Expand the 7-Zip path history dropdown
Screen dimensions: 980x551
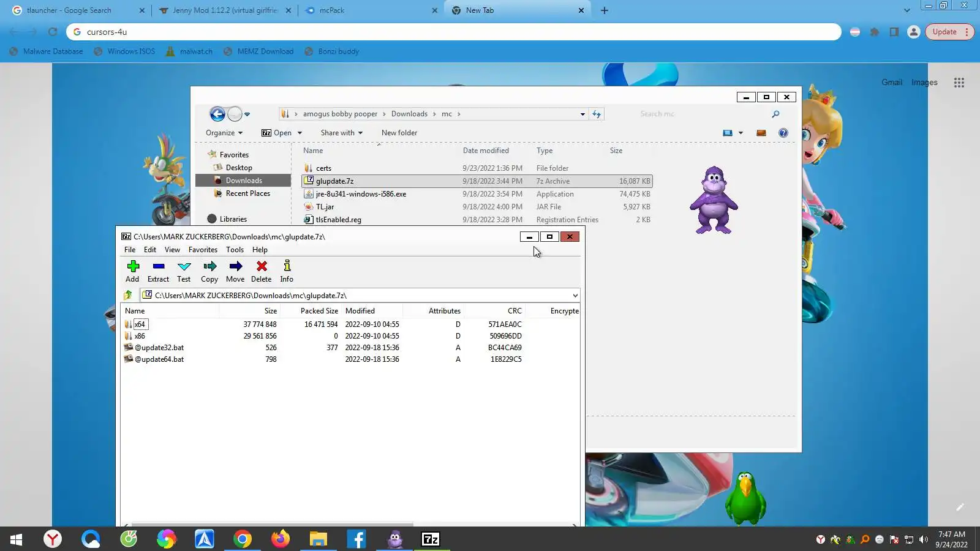575,296
